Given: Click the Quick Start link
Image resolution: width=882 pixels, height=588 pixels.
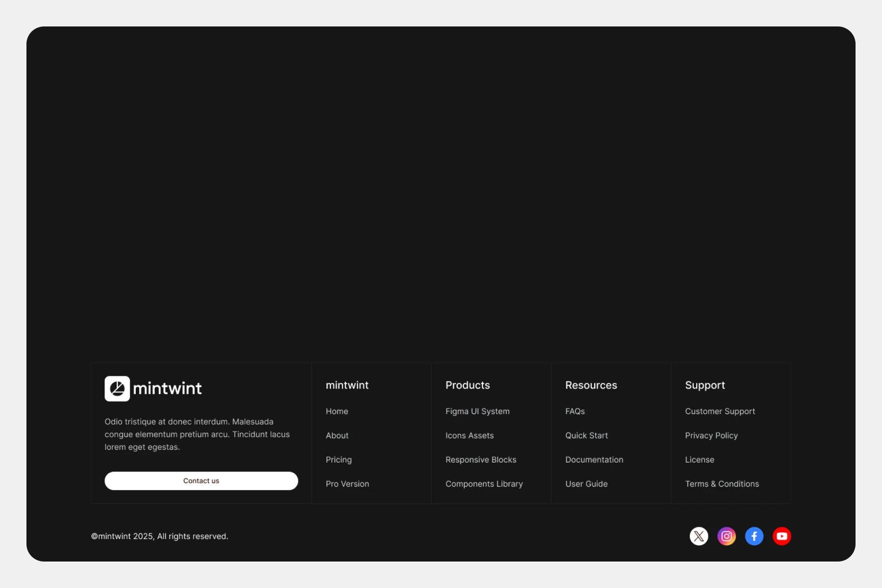Looking at the screenshot, I should pyautogui.click(x=587, y=435).
